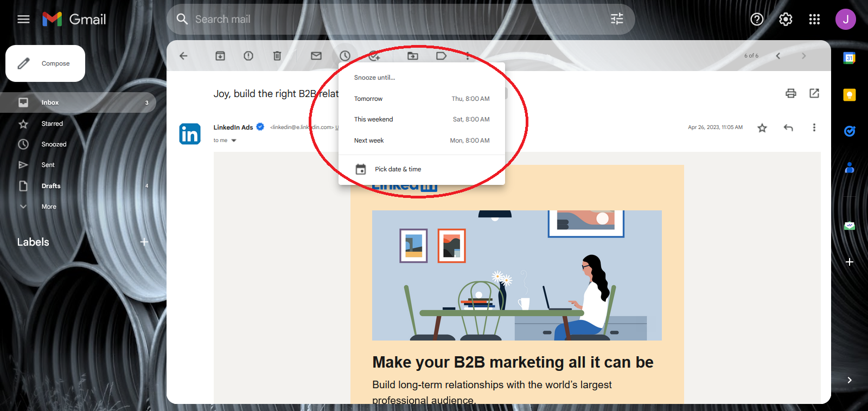Open the Support help icon

coord(757,20)
